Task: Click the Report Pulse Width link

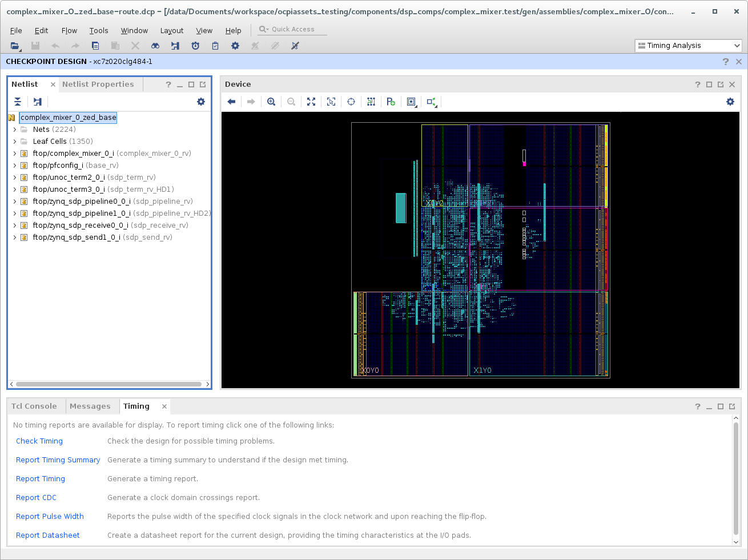Action: (x=50, y=517)
